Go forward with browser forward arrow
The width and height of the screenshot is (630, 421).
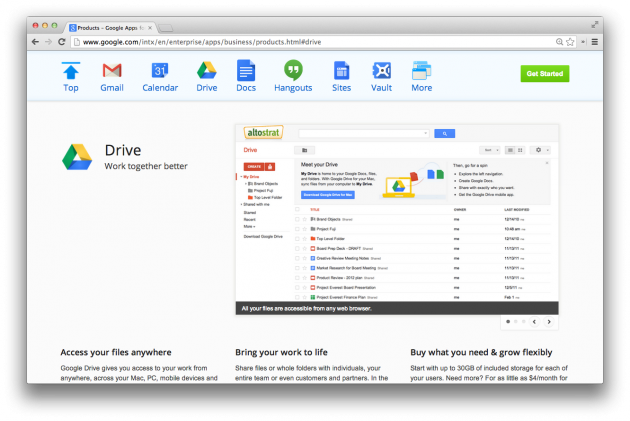click(x=48, y=42)
